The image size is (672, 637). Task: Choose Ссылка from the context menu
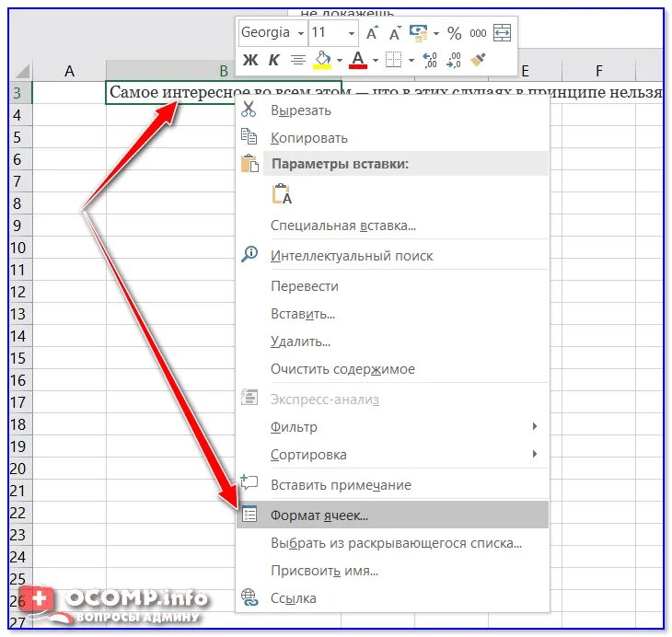tap(392, 598)
